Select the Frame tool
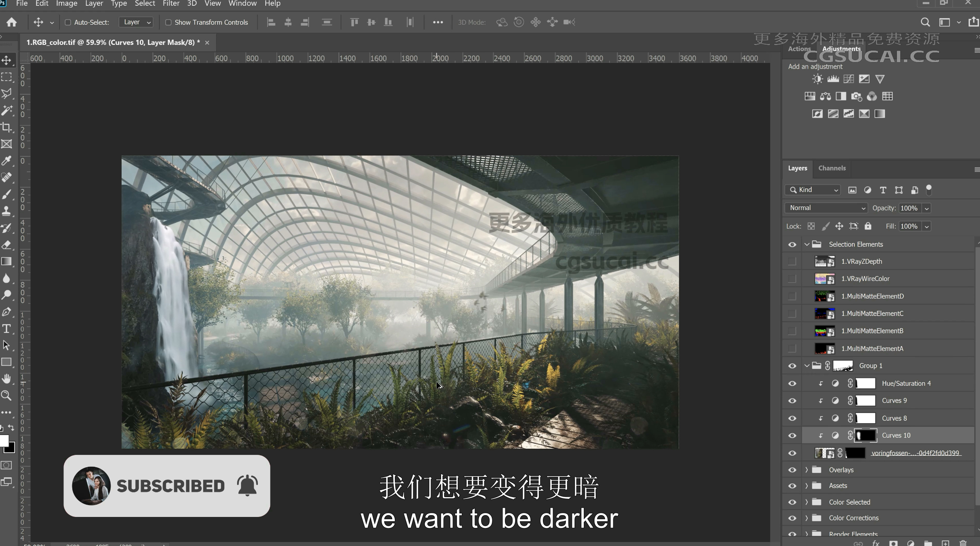Image resolution: width=980 pixels, height=546 pixels. coord(7,144)
